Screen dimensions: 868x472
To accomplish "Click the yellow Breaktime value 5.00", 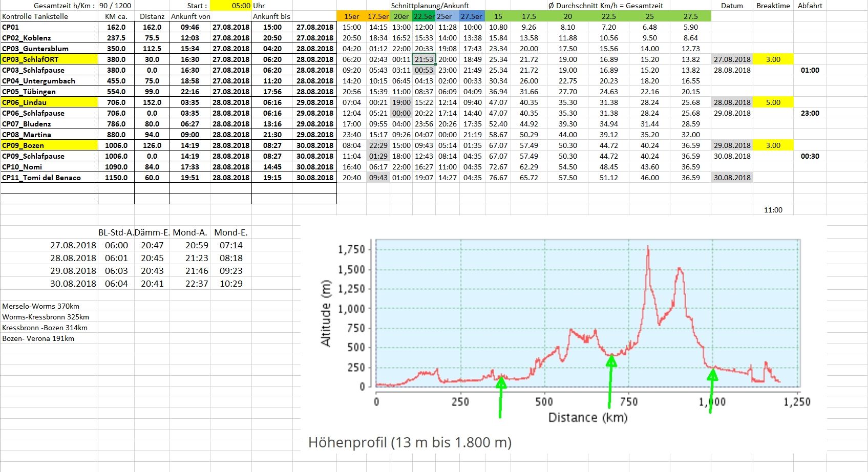I will click(773, 102).
